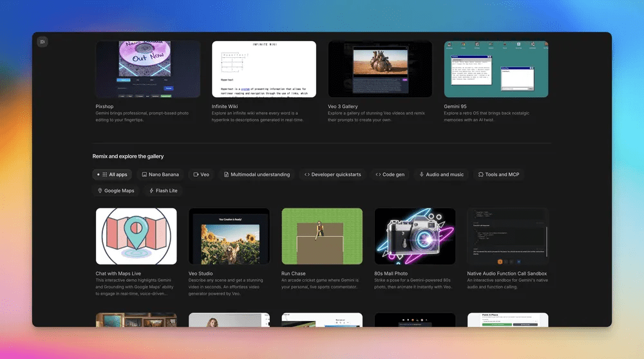The image size is (644, 359).
Task: Click the Run Chase title
Action: tap(294, 273)
